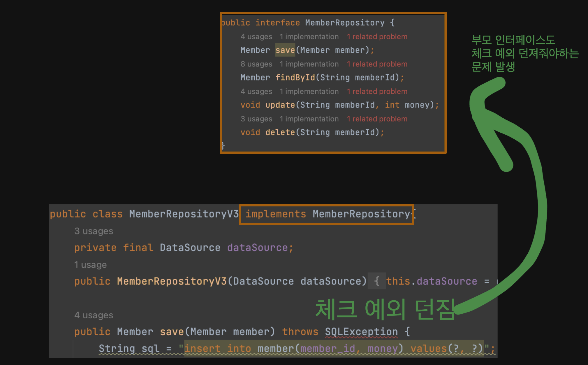
Task: Click '3 usages' hint above dataSource field
Action: [x=94, y=231]
